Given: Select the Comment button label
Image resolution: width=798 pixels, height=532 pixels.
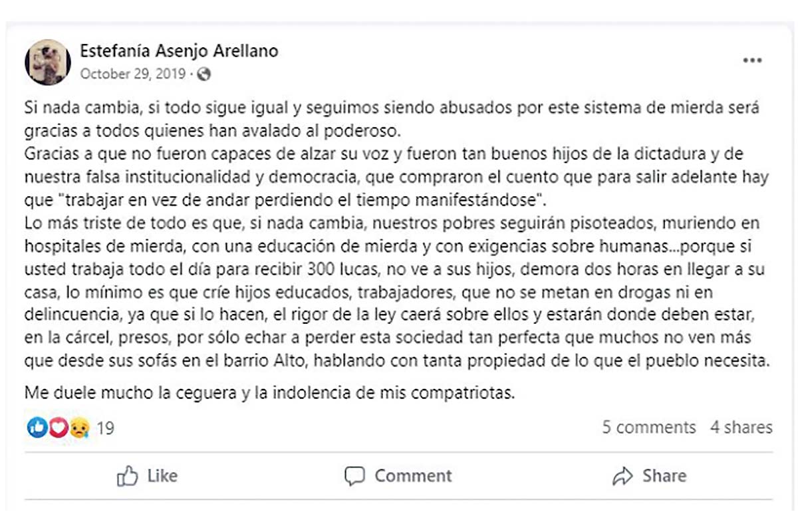Looking at the screenshot, I should click(x=413, y=476).
